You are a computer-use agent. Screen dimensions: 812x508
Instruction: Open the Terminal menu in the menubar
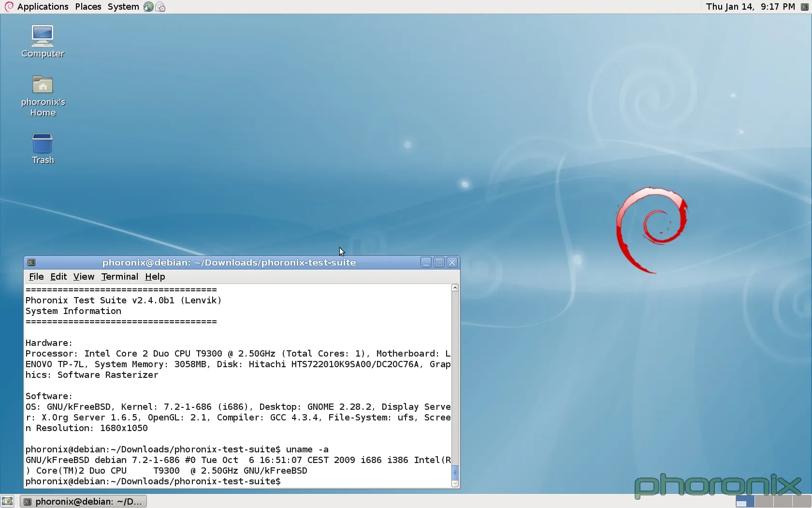tap(120, 277)
